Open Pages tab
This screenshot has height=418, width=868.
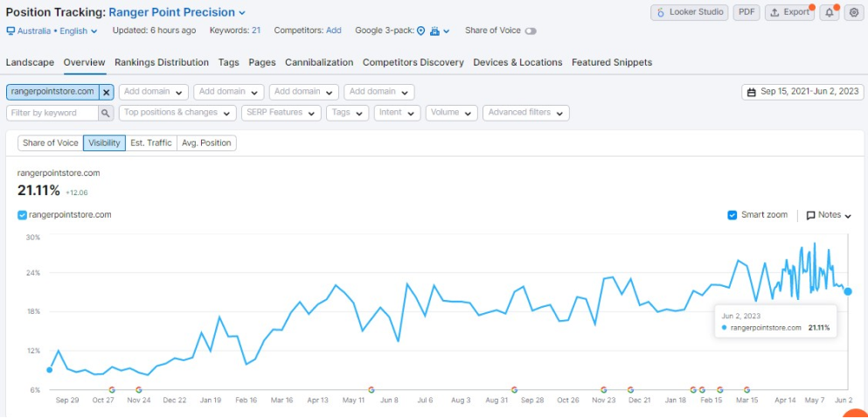(x=262, y=63)
